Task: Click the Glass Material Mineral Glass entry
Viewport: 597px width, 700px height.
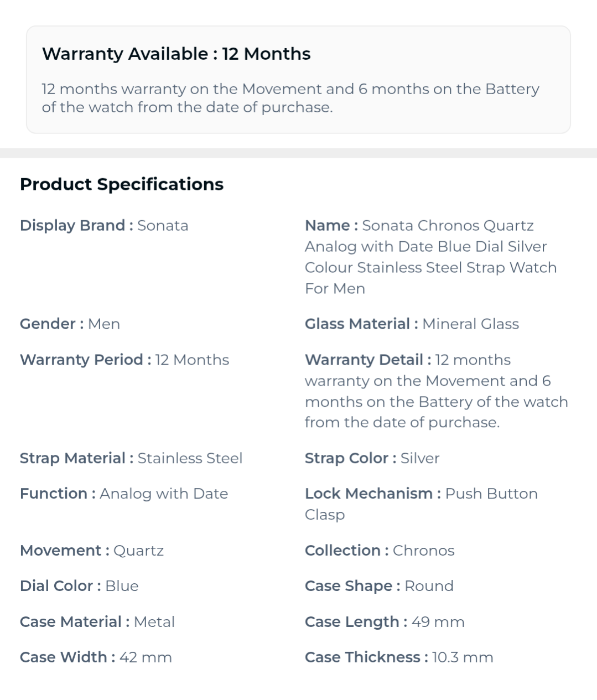Action: coord(412,324)
